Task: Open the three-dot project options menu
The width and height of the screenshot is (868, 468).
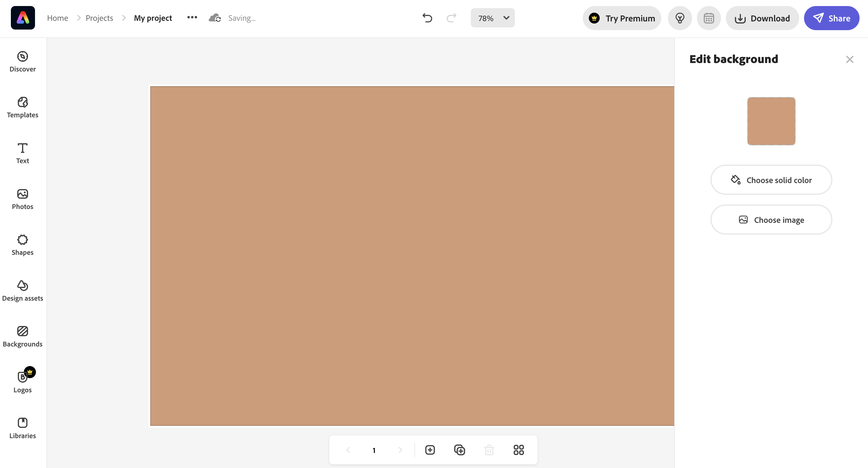Action: click(192, 17)
